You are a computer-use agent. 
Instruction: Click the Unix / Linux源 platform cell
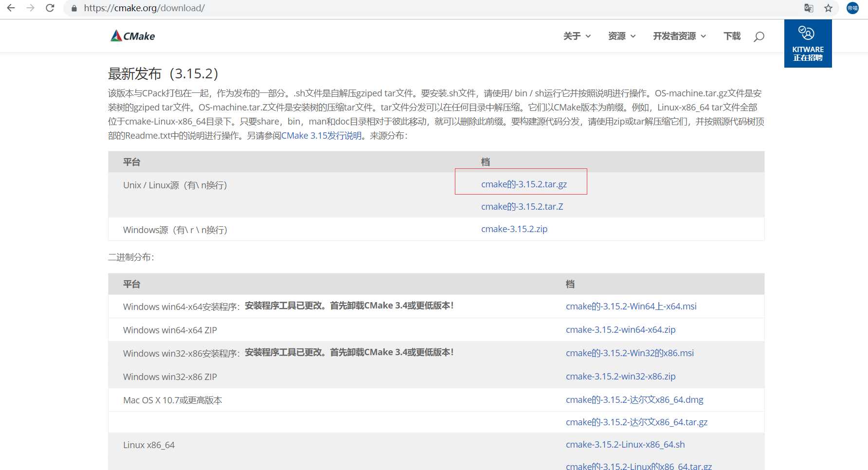pos(175,185)
